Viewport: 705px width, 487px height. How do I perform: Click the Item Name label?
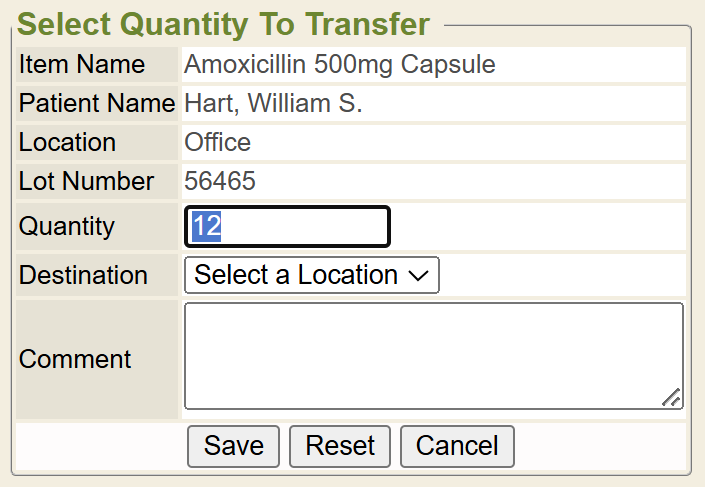click(82, 65)
